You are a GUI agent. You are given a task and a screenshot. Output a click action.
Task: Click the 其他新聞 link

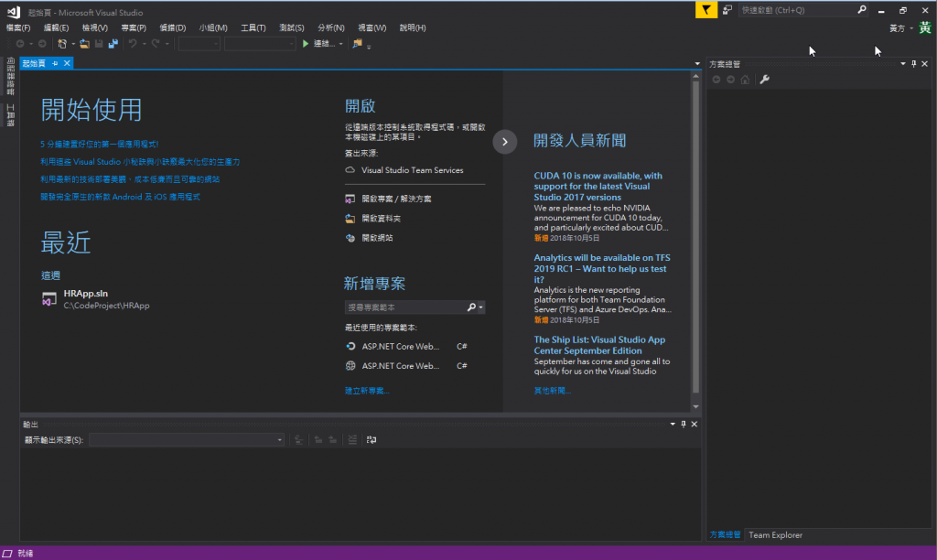[552, 391]
